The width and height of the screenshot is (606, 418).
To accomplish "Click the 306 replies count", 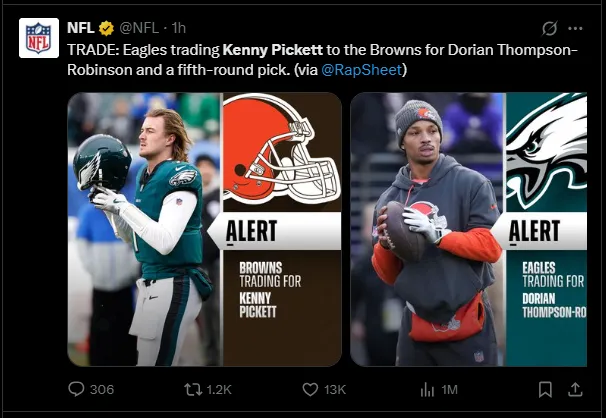I will point(102,390).
